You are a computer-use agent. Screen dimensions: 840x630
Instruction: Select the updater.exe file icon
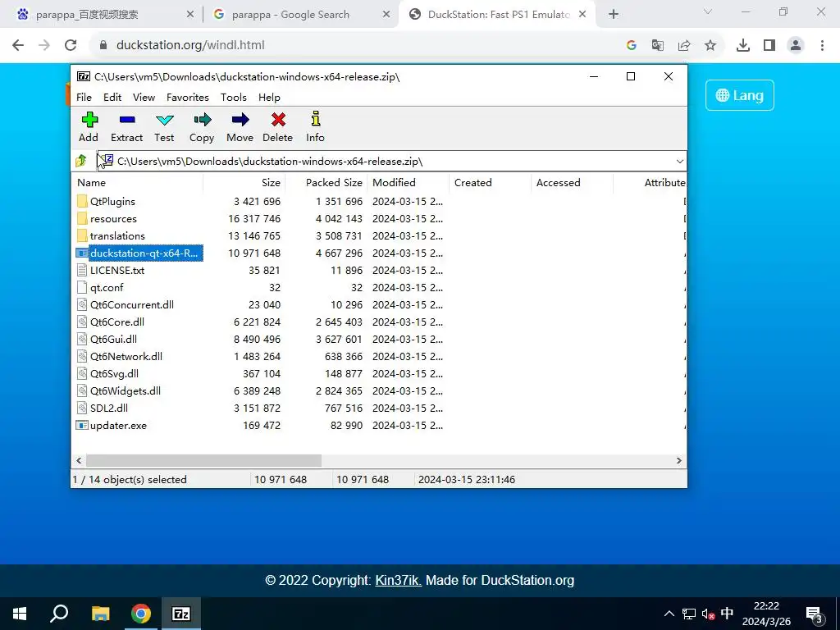pyautogui.click(x=82, y=426)
